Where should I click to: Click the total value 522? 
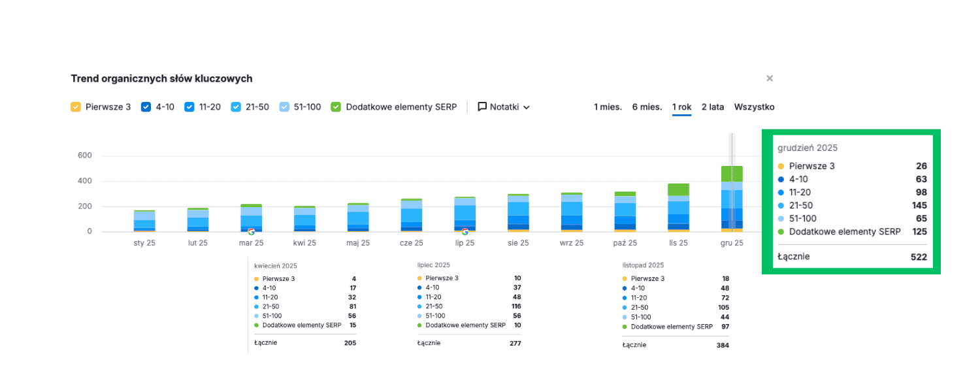(x=919, y=257)
